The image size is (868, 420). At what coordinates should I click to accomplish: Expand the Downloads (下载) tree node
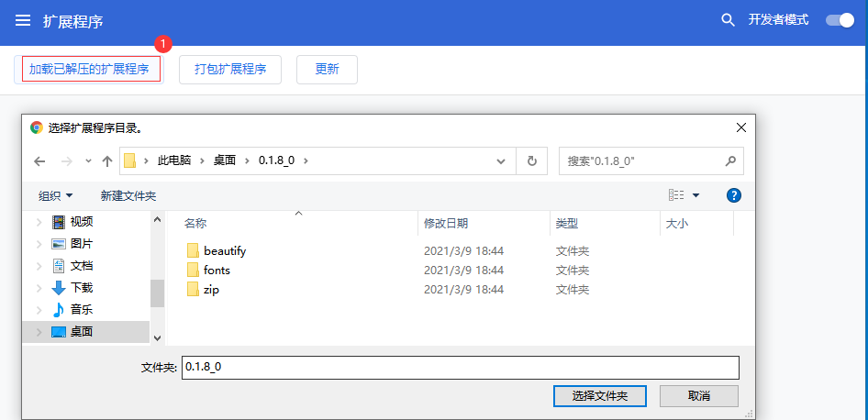(39, 288)
